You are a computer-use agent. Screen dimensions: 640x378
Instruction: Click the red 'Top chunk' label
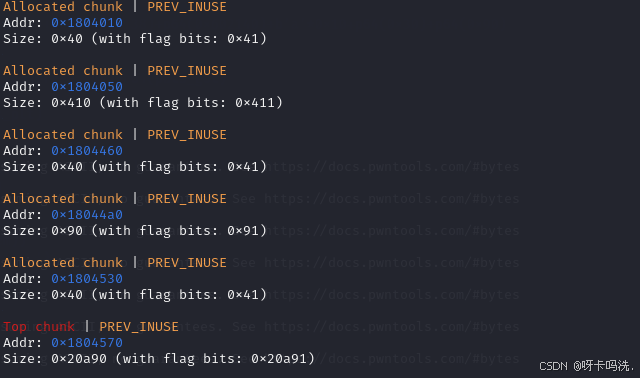[x=39, y=327]
